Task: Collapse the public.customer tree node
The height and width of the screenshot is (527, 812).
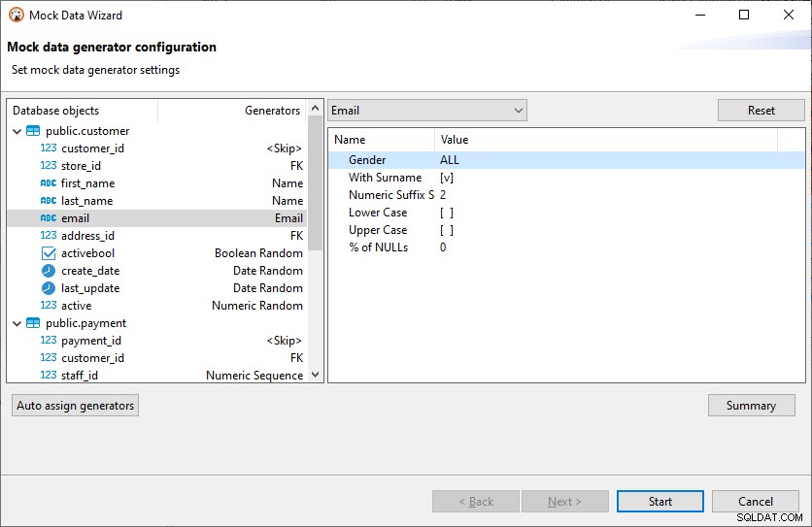Action: [x=17, y=131]
